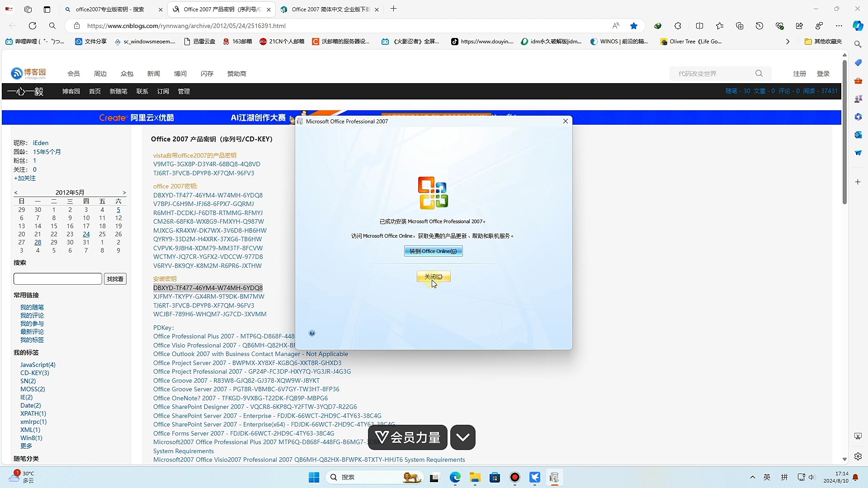Open Microsoft Edge from the taskbar

[x=455, y=477]
